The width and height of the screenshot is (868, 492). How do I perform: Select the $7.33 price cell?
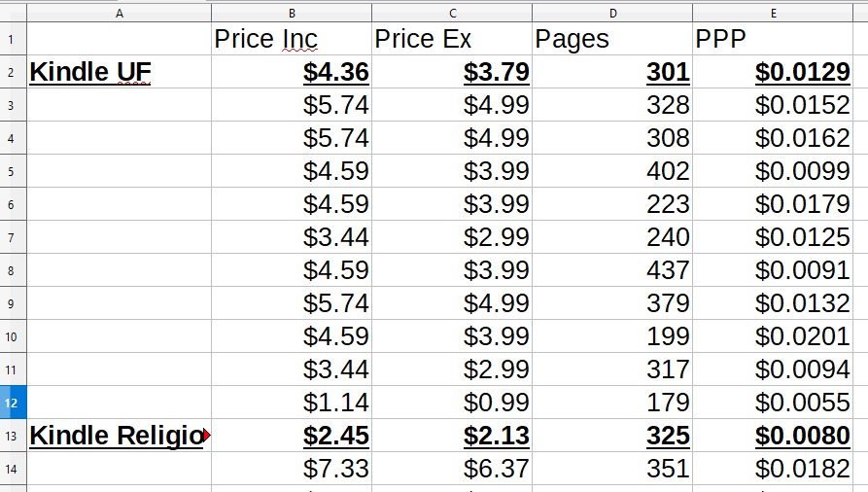click(292, 469)
